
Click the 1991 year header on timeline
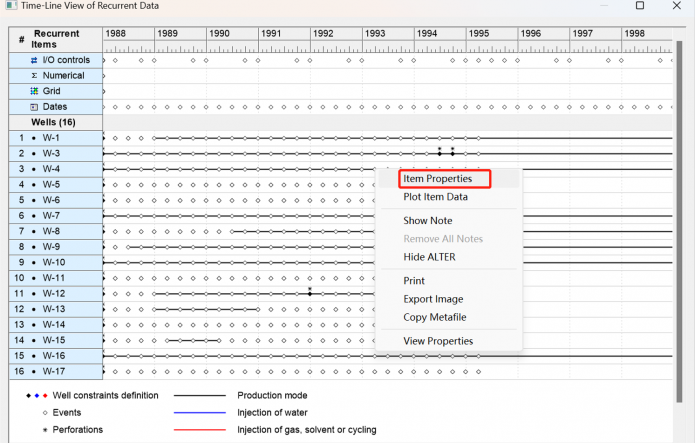(270, 33)
